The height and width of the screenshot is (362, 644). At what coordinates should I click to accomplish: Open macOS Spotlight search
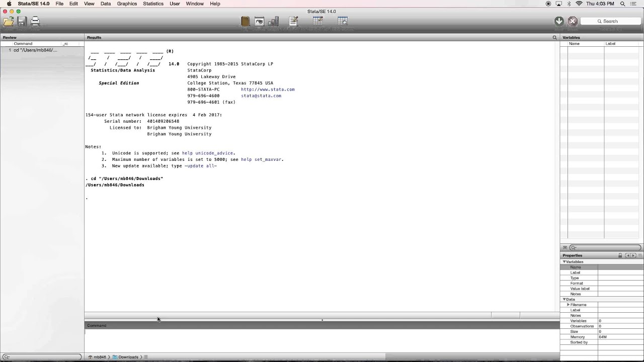click(623, 4)
